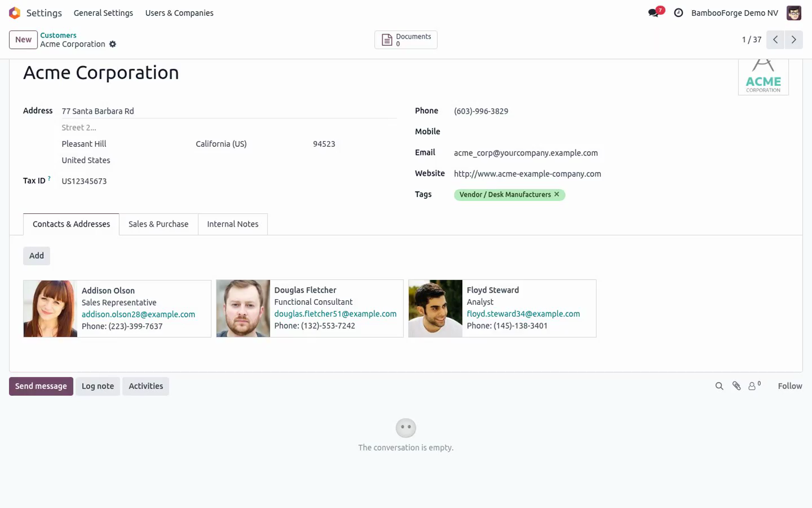
Task: Open the activities clock icon
Action: (x=679, y=13)
